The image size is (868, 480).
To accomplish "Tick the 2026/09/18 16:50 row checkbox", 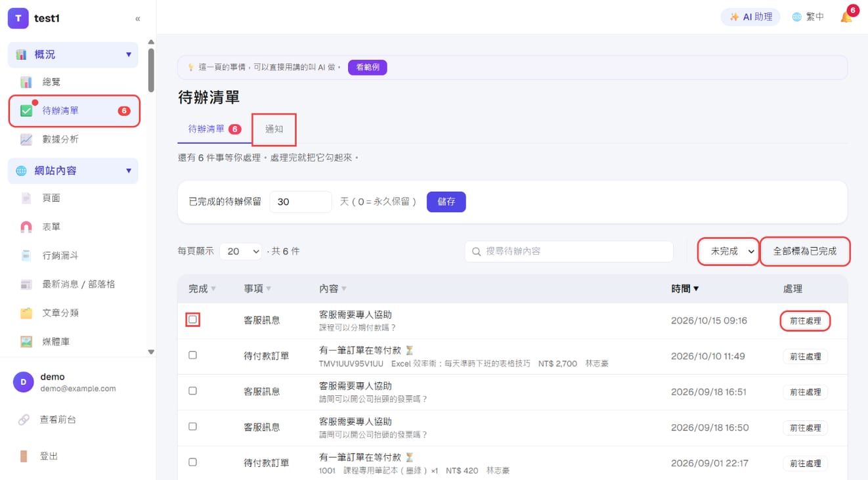I will [192, 426].
